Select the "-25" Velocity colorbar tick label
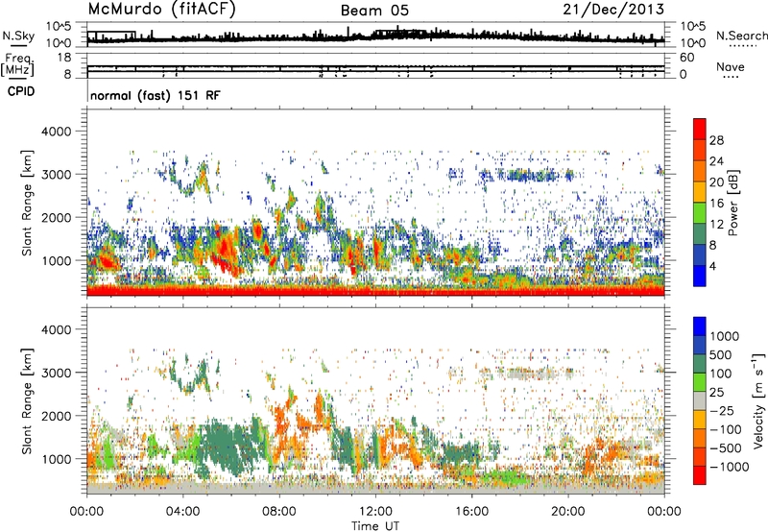The image size is (768, 532). 722,410
